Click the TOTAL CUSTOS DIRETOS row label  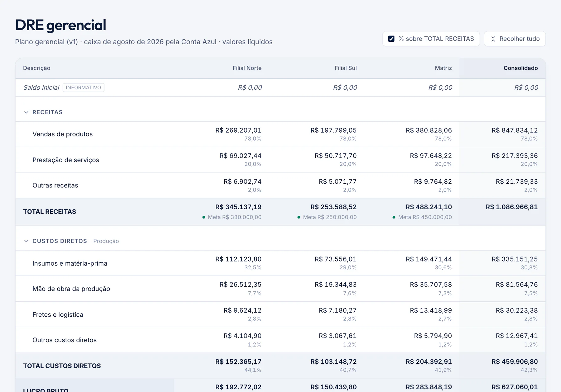(62, 366)
